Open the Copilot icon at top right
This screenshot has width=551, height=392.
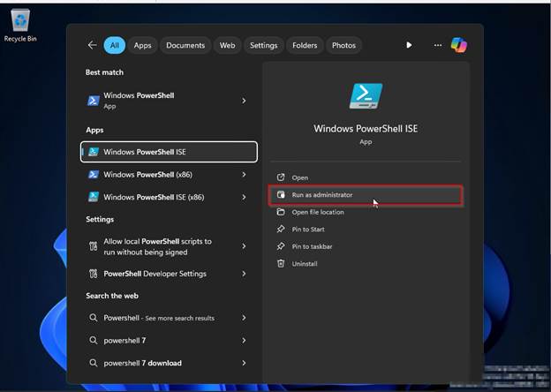click(458, 45)
